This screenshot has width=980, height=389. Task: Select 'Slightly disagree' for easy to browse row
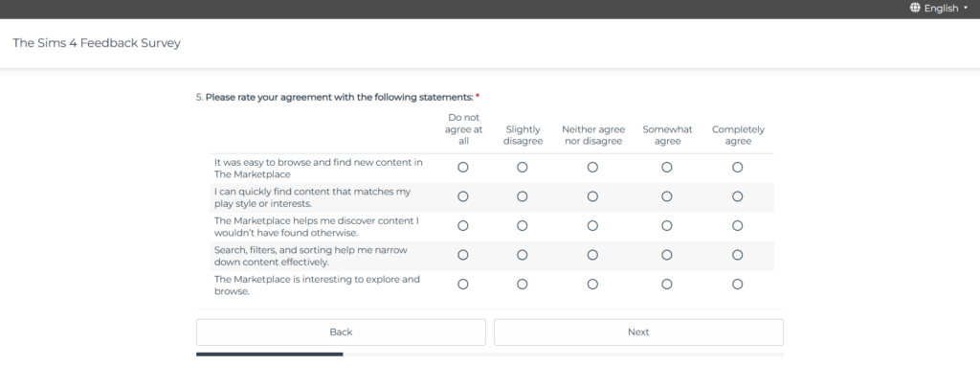[x=523, y=168]
